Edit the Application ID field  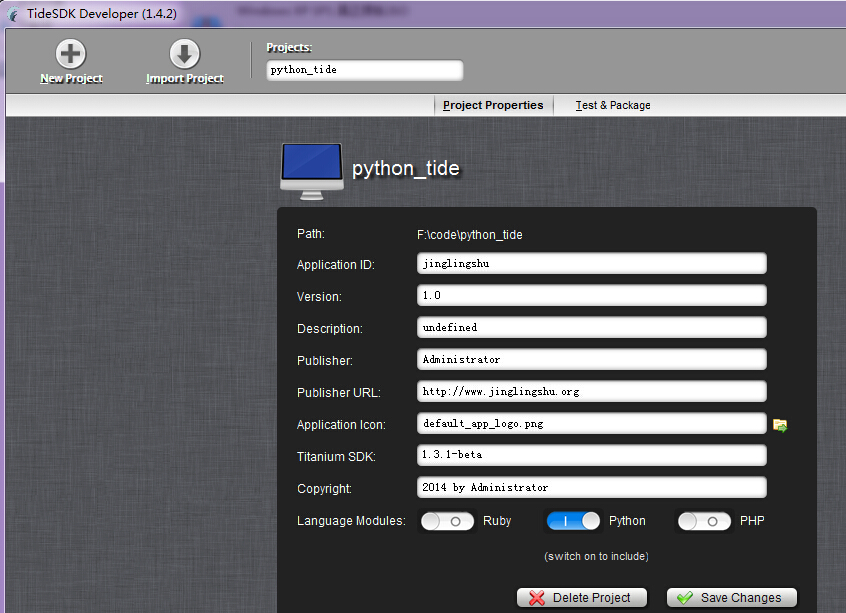(x=592, y=263)
